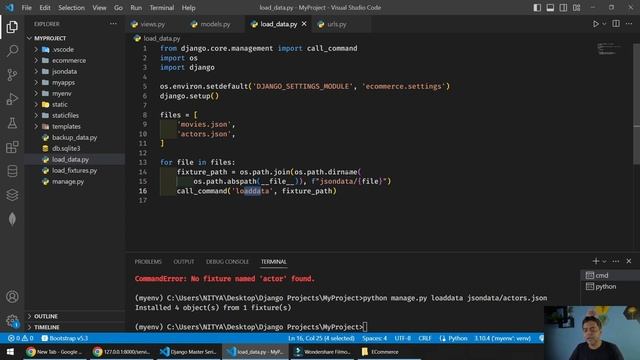Open the Explorer view in activity bar
640x360 pixels.
tap(12, 27)
